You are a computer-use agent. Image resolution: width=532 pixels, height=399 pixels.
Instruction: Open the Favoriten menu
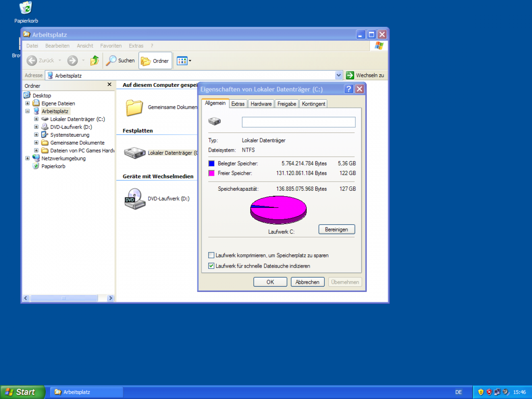111,46
